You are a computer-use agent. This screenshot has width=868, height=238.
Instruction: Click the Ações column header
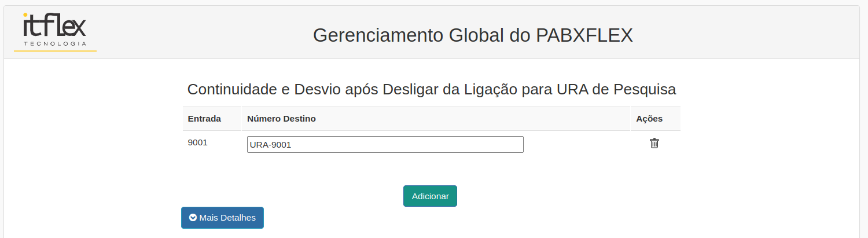coord(649,119)
